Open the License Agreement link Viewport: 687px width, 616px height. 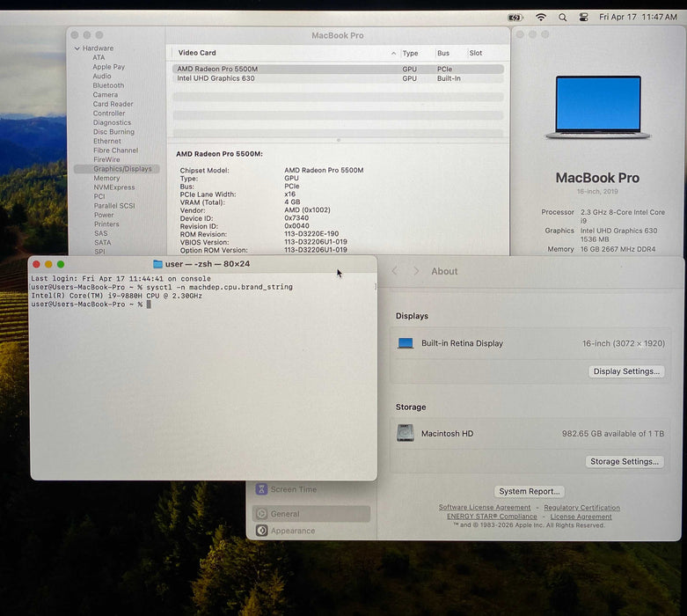click(x=581, y=517)
